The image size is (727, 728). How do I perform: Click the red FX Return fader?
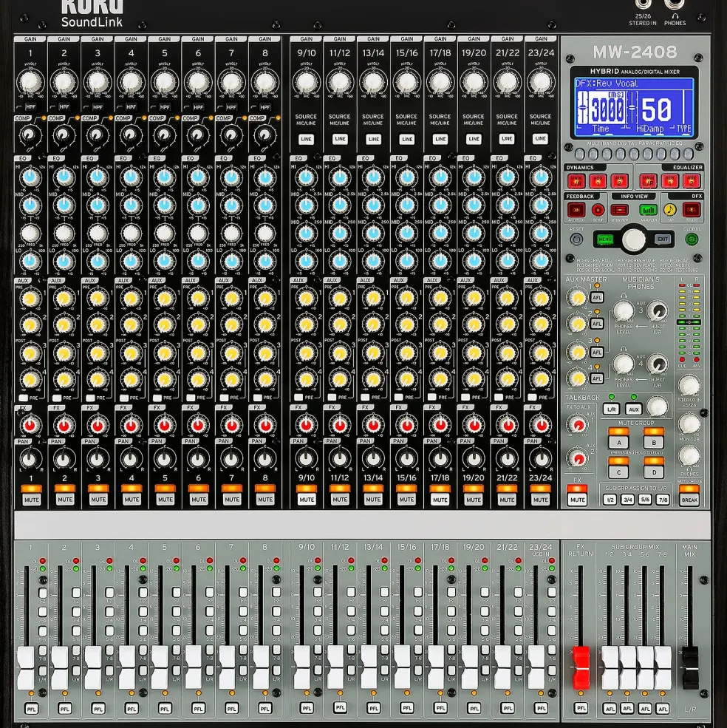pyautogui.click(x=581, y=667)
